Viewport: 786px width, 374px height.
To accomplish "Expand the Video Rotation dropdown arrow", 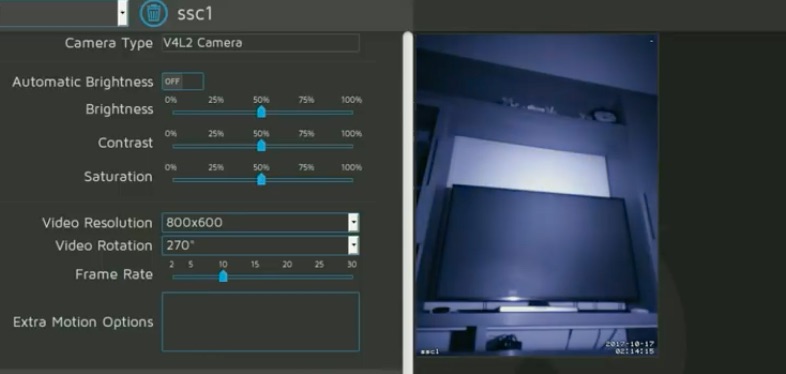I will coord(353,246).
